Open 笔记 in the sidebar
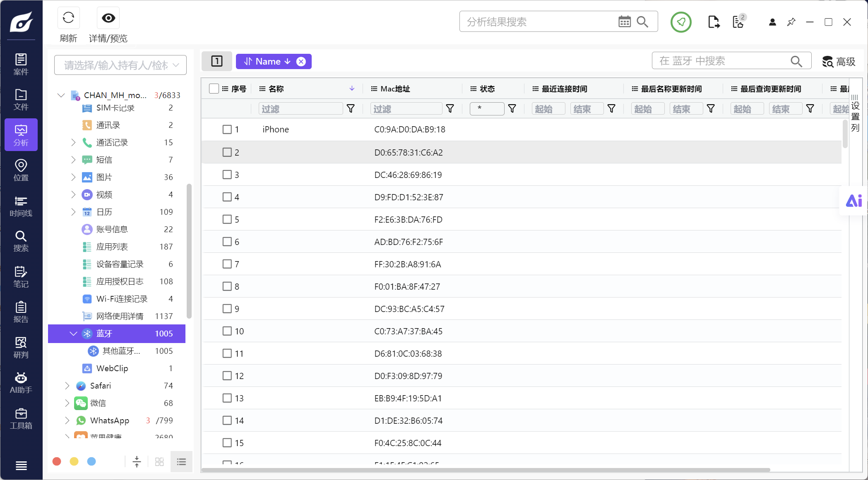 (x=21, y=276)
